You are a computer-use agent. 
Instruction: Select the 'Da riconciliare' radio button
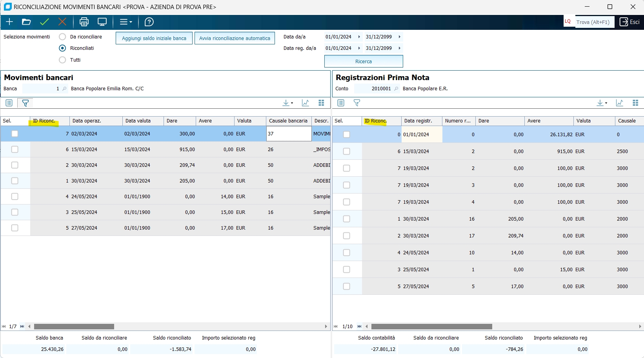(62, 37)
